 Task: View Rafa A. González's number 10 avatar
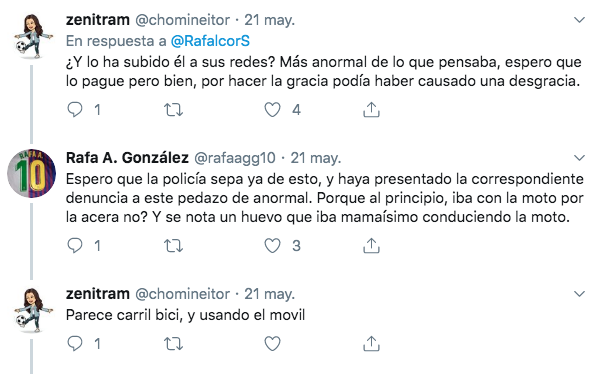click(31, 173)
